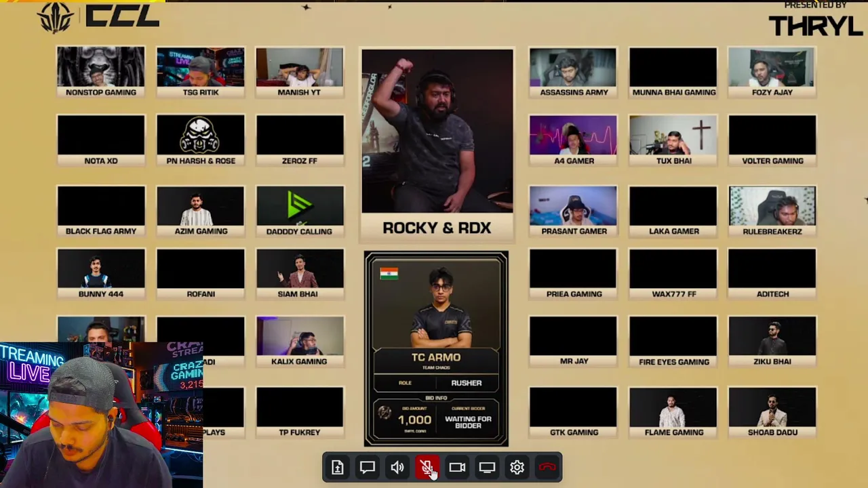Click the ROCKY & RDX name caption
The image size is (868, 488).
437,228
